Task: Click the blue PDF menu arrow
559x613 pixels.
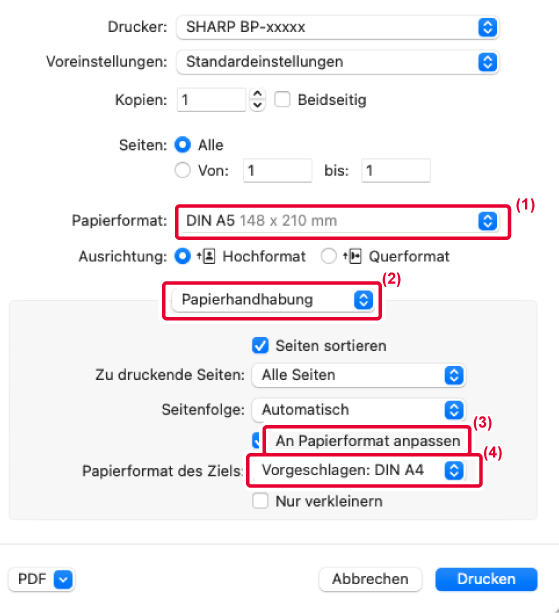Action: coord(63,579)
